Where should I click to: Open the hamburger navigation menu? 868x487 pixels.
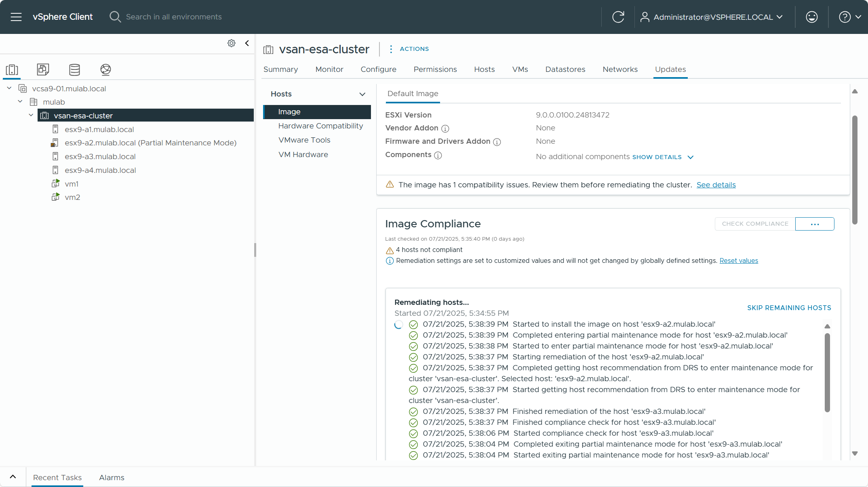pos(16,17)
